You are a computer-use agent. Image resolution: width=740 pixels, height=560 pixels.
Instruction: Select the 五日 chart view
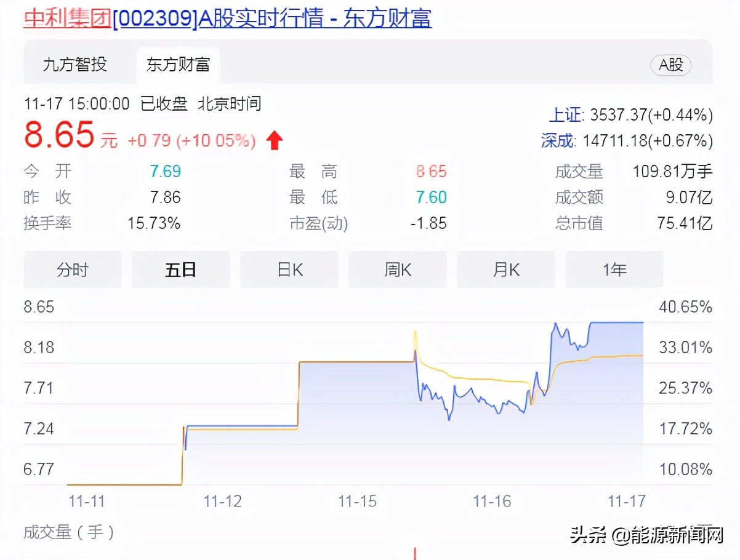pyautogui.click(x=180, y=269)
